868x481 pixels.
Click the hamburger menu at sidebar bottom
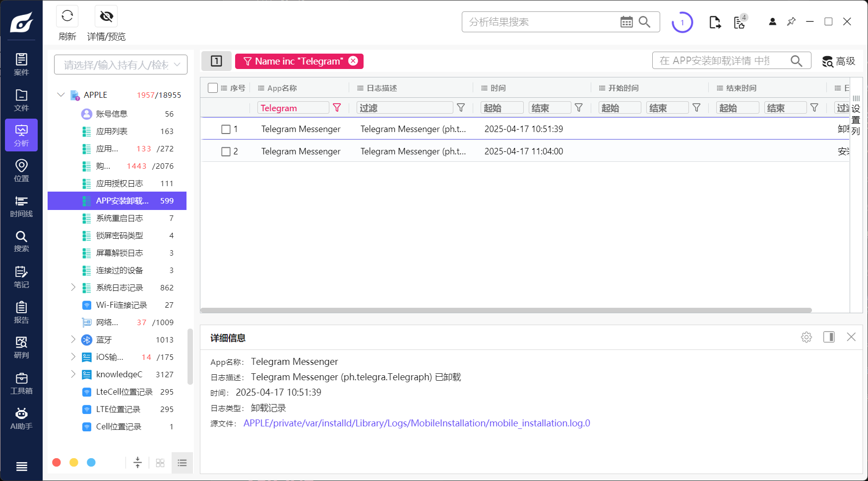(x=21, y=466)
